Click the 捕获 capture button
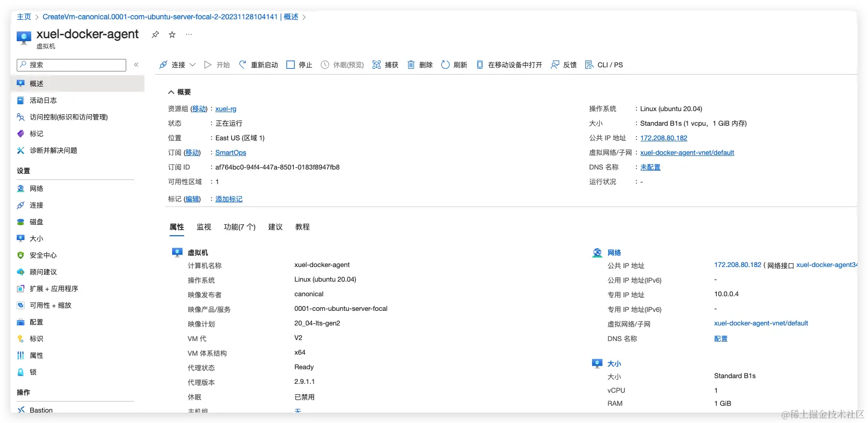This screenshot has height=423, width=868. point(385,65)
